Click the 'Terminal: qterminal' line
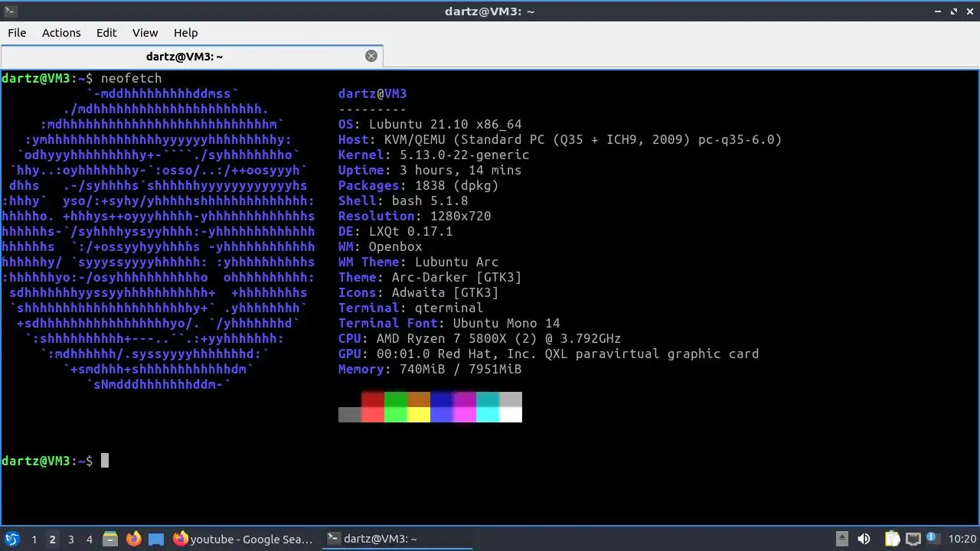This screenshot has height=551, width=980. click(x=410, y=308)
